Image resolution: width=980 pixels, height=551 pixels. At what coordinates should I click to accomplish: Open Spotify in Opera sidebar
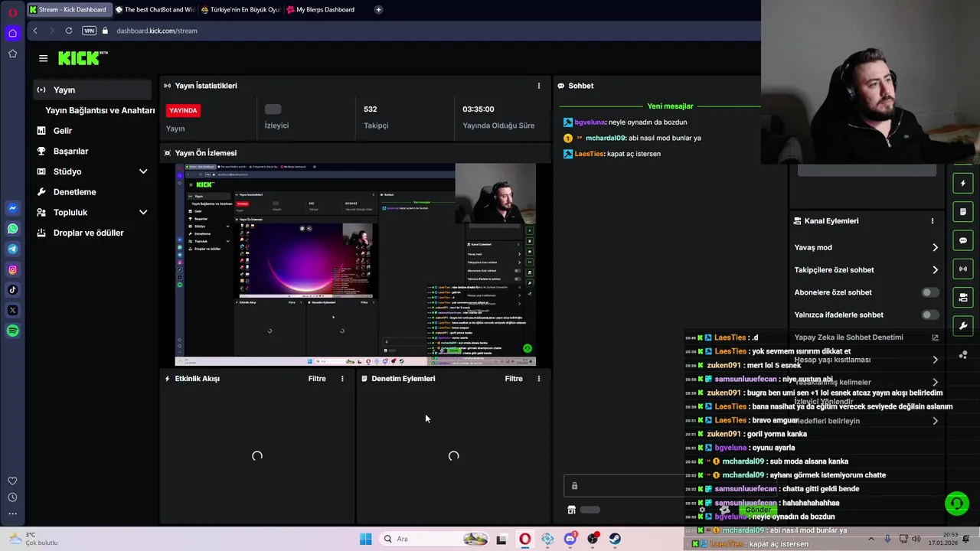coord(12,331)
